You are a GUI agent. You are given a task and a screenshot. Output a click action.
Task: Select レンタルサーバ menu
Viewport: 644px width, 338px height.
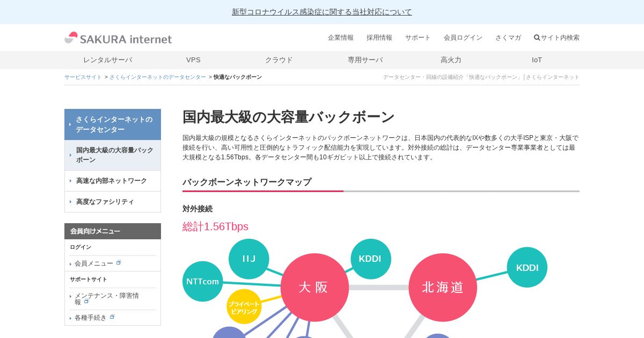click(107, 60)
